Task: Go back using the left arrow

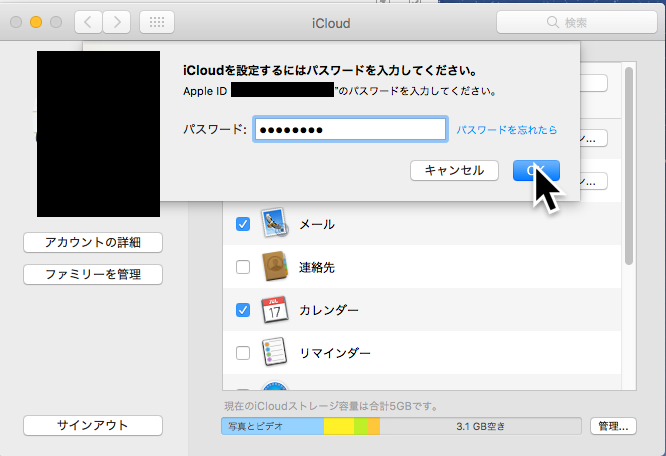Action: (x=89, y=21)
